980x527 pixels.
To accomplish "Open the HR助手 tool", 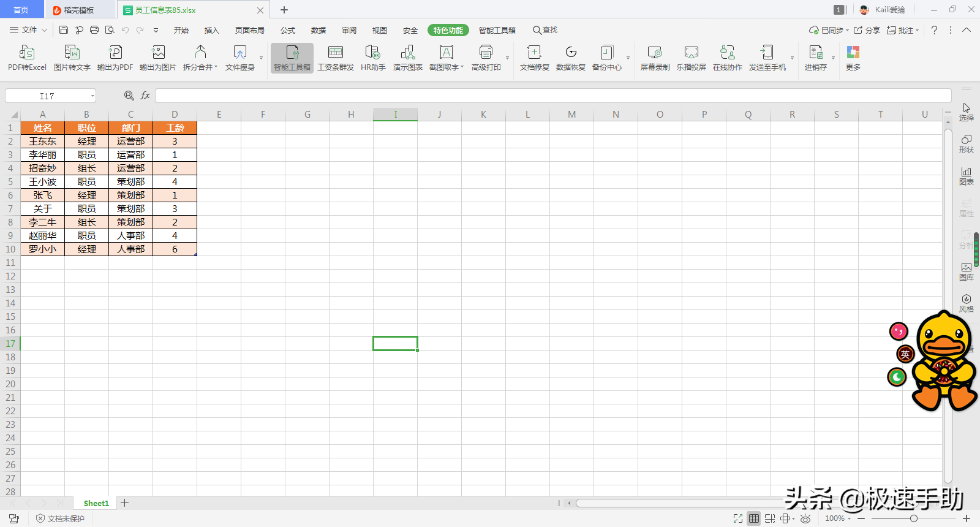I will [373, 58].
